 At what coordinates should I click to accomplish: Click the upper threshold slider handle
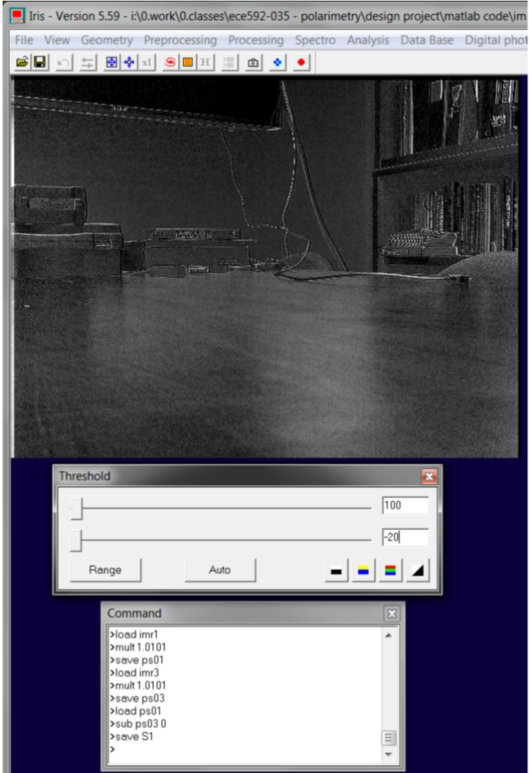pyautogui.click(x=76, y=508)
